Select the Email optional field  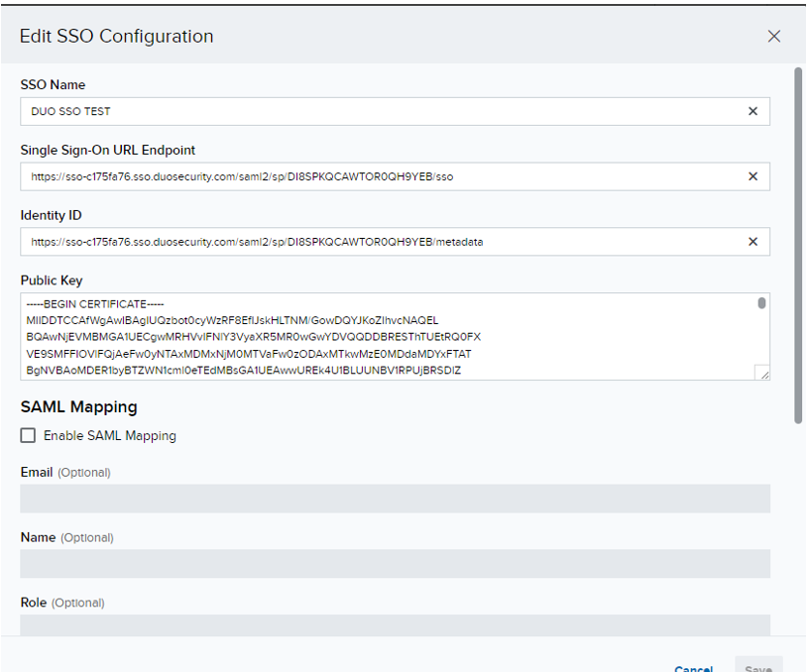click(397, 497)
